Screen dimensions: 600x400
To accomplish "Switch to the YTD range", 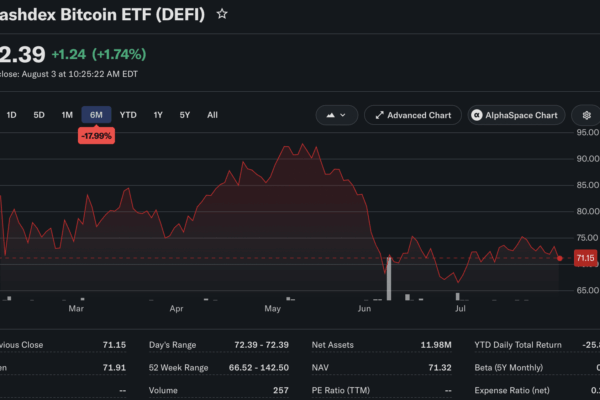I will pos(128,115).
